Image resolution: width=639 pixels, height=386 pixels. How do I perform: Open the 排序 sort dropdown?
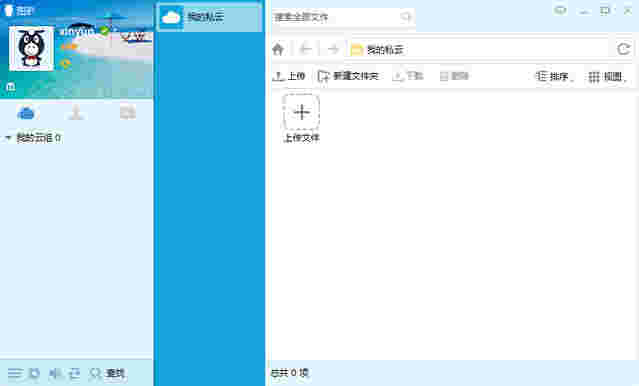[555, 76]
